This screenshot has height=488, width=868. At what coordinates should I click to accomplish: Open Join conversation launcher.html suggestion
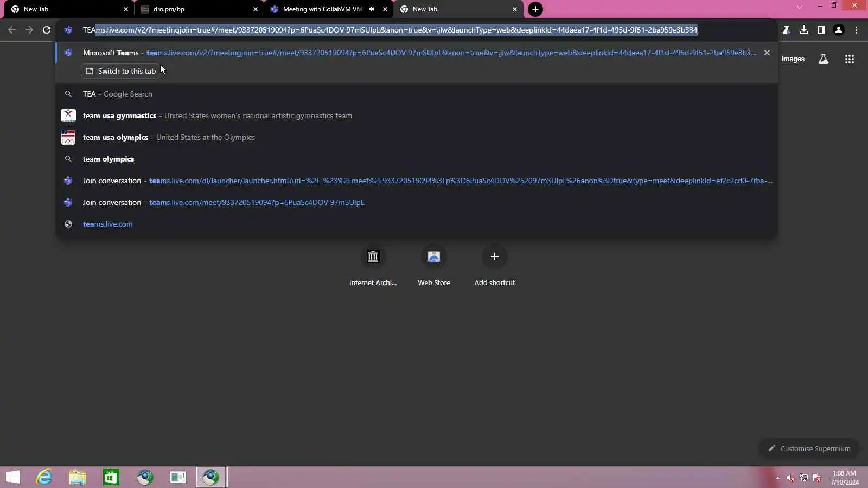417,181
